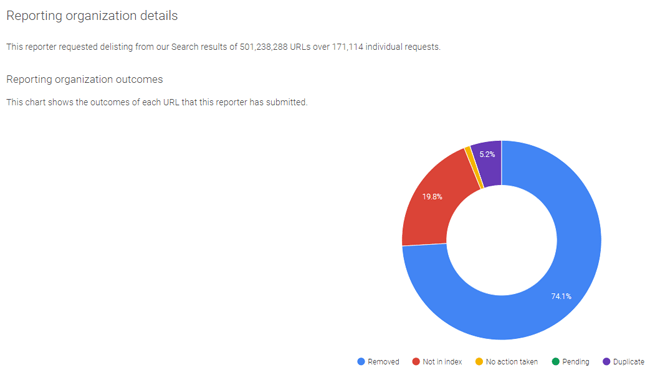The image size is (650, 375).
Task: Click the 74.1% percentage label
Action: (x=561, y=296)
